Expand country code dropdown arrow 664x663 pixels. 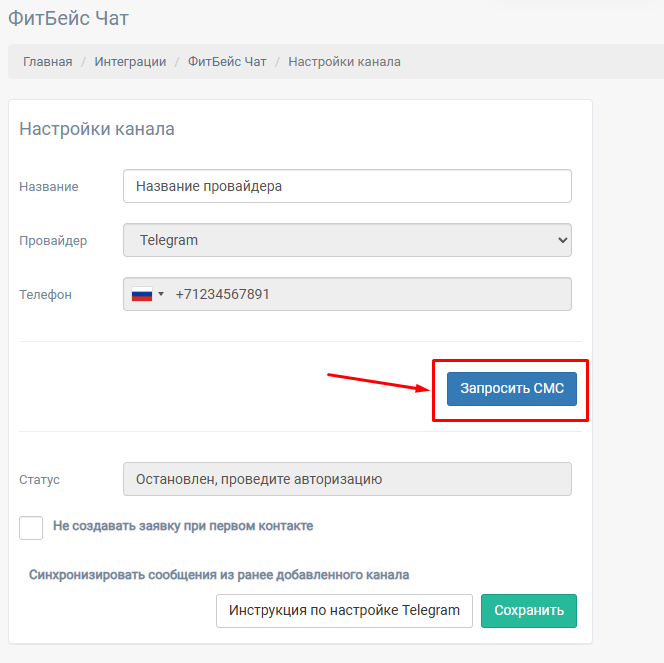161,294
